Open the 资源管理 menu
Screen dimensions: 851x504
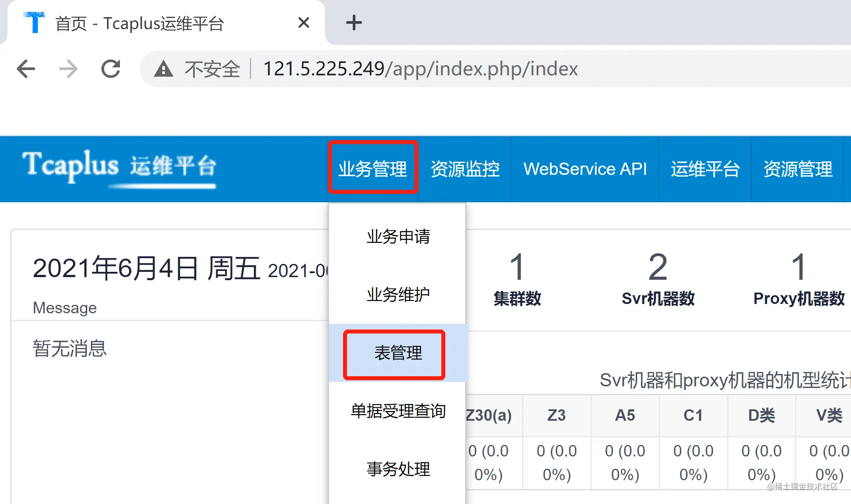[798, 169]
